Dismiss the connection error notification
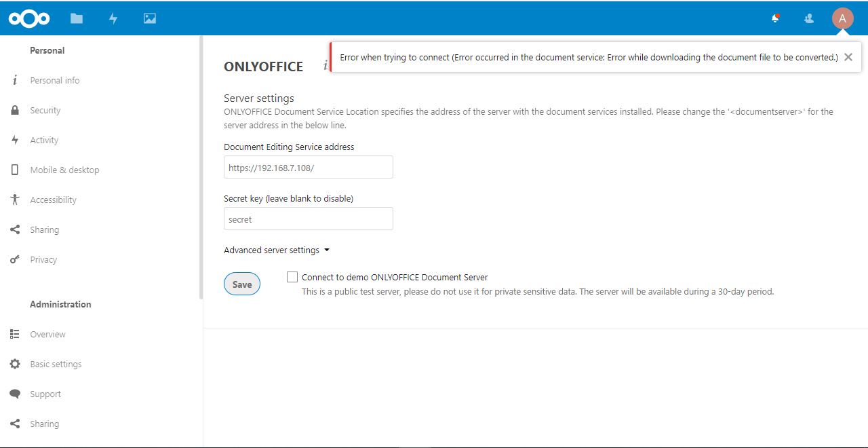 point(848,57)
